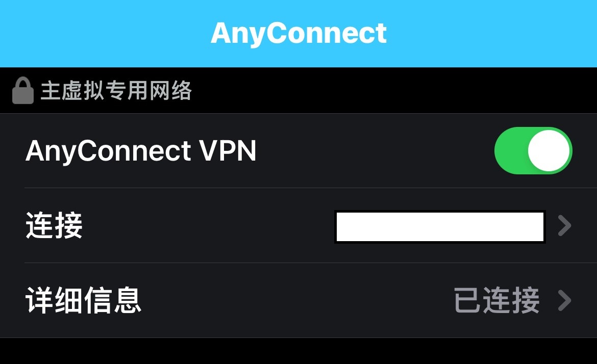Expand the 详细信息 row chevron arrow
This screenshot has width=597, height=364.
pyautogui.click(x=565, y=300)
